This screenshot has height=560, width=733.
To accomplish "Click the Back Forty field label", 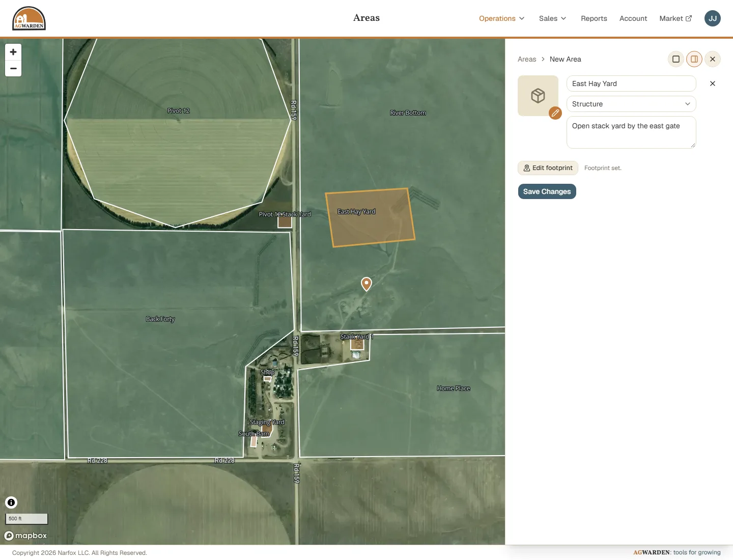I will [160, 319].
